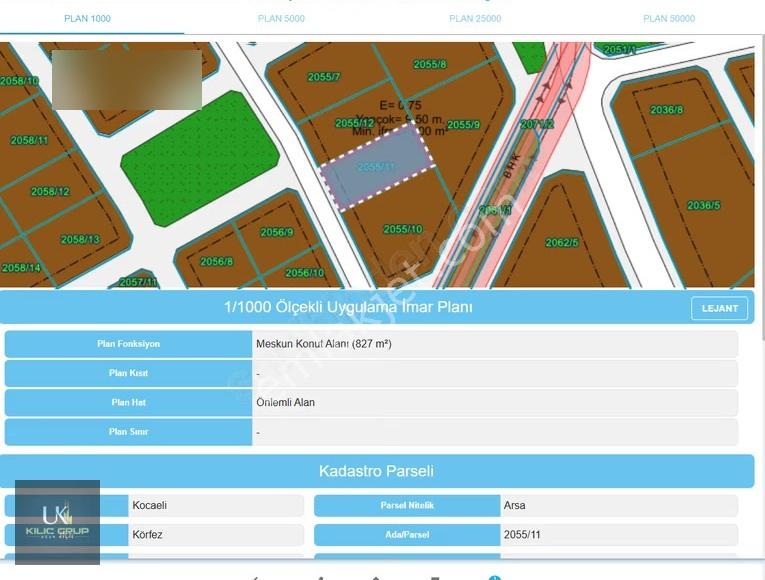Click highlighted parcel 2055/11 on map
The image size is (765, 580).
pyautogui.click(x=376, y=167)
